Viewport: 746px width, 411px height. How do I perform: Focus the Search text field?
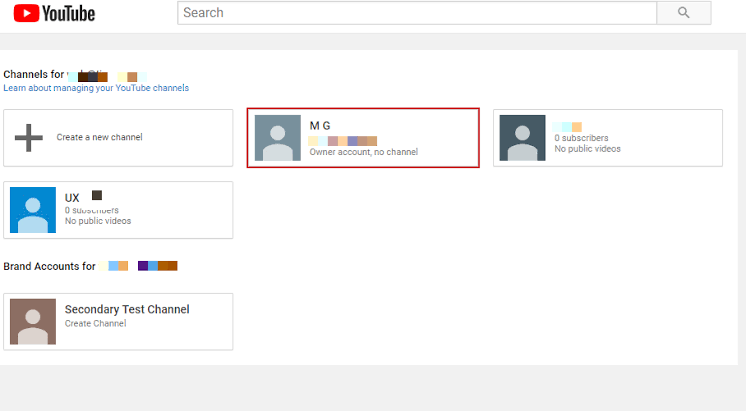416,13
